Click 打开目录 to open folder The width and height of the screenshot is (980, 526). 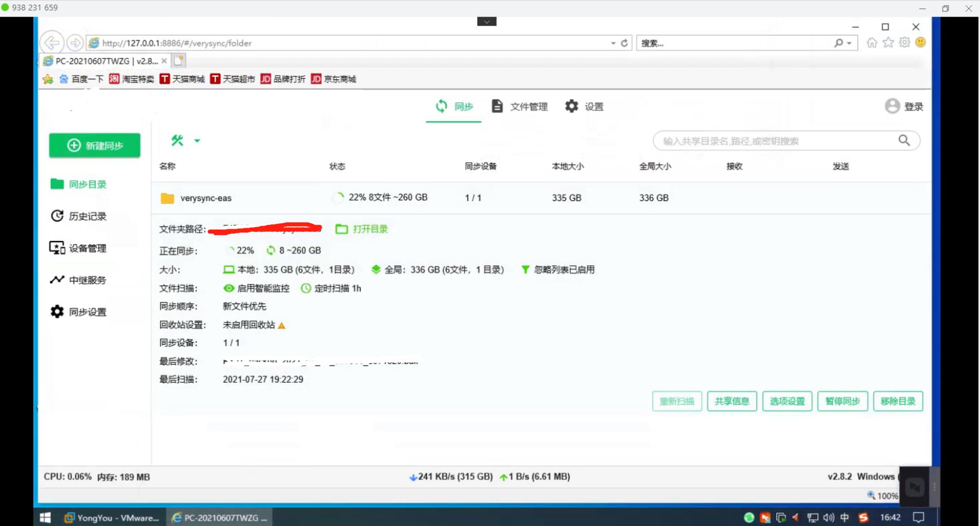362,229
